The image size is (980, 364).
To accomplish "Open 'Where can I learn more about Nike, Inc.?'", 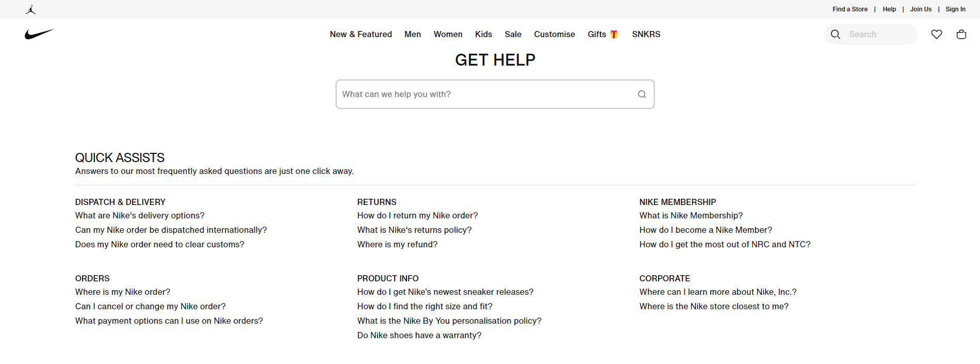I will 718,292.
